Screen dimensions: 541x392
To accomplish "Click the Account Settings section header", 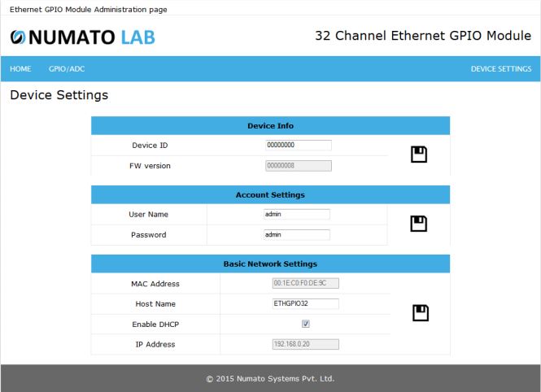I will [270, 195].
